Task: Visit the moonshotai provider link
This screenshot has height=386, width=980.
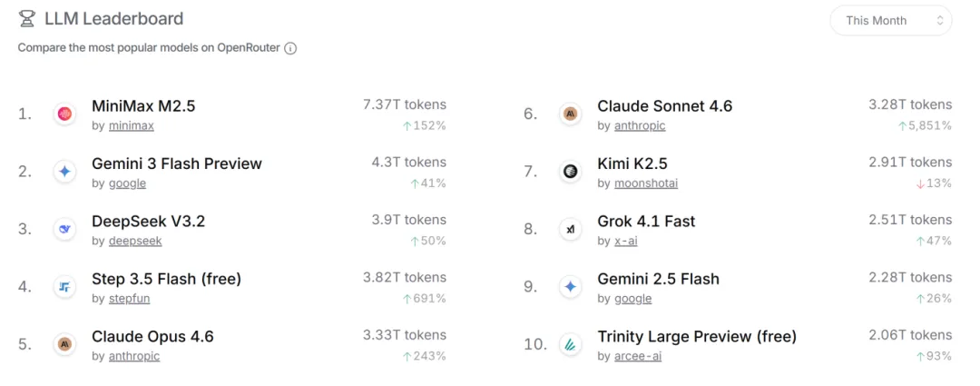Action: [x=645, y=183]
